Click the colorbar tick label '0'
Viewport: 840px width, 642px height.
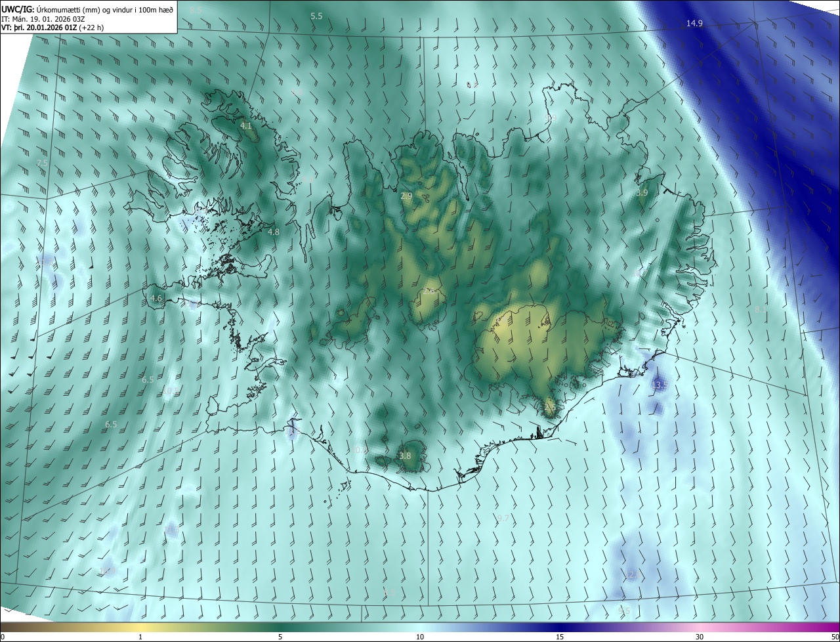click(x=3, y=637)
